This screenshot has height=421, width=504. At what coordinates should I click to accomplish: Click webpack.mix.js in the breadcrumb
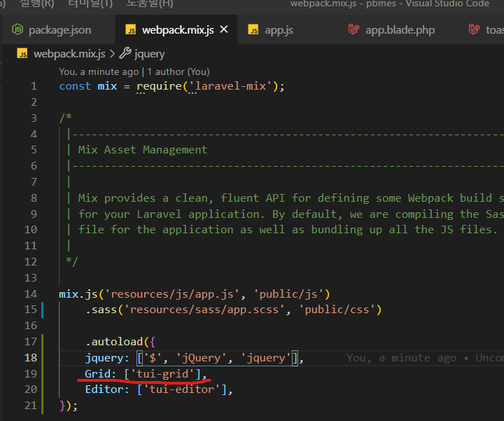tap(69, 54)
